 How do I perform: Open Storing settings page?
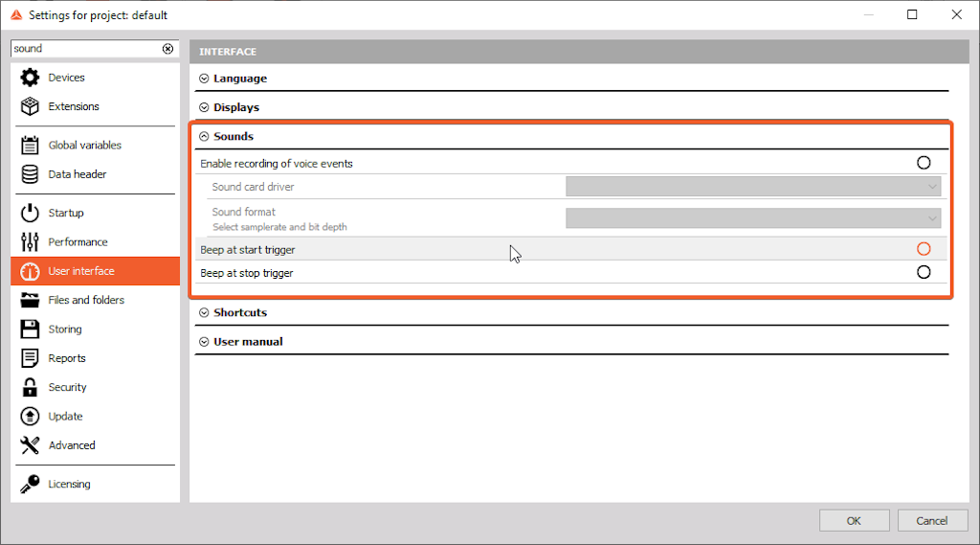(95, 329)
